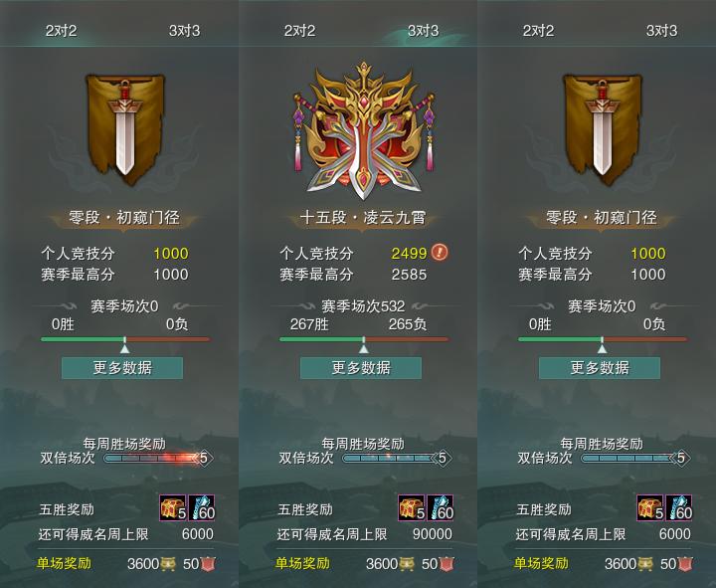
Task: Click the blue axe reward icon in right panel
Action: point(679,507)
